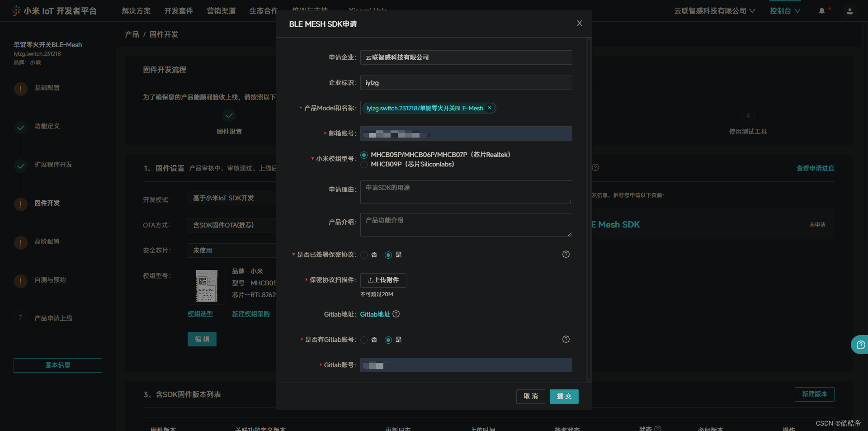Open the floating help button
The height and width of the screenshot is (431, 868).
[x=860, y=345]
